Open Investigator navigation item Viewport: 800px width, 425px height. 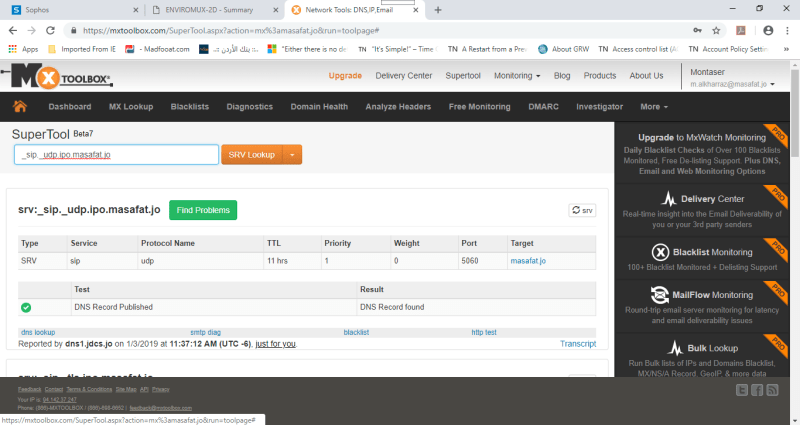[x=599, y=107]
